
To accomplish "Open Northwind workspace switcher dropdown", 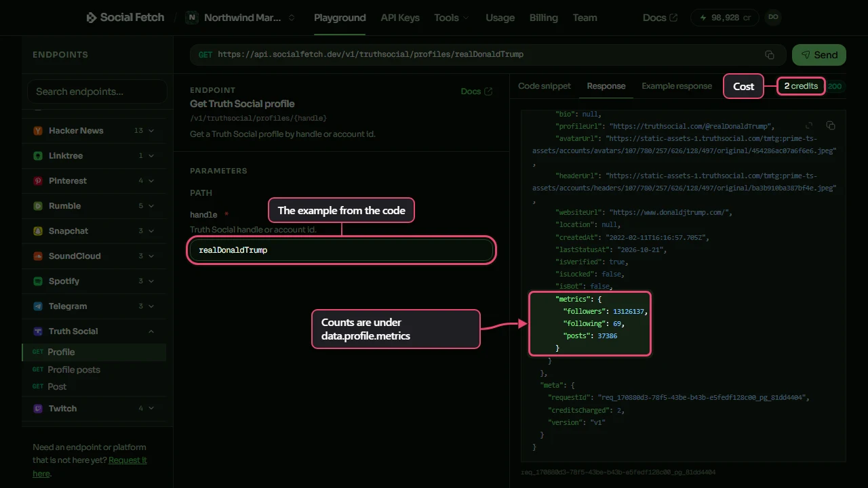I will (241, 18).
